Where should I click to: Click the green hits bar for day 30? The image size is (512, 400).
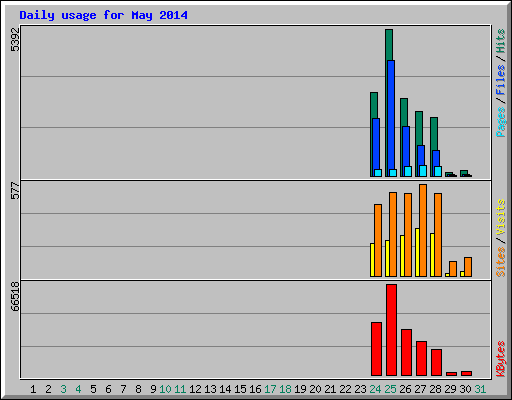pyautogui.click(x=464, y=172)
